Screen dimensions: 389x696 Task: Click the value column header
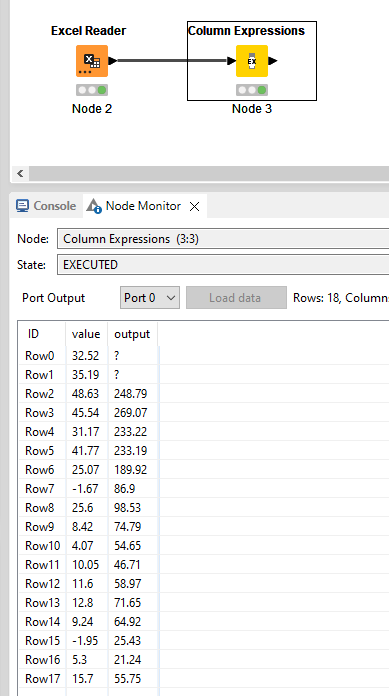point(86,334)
